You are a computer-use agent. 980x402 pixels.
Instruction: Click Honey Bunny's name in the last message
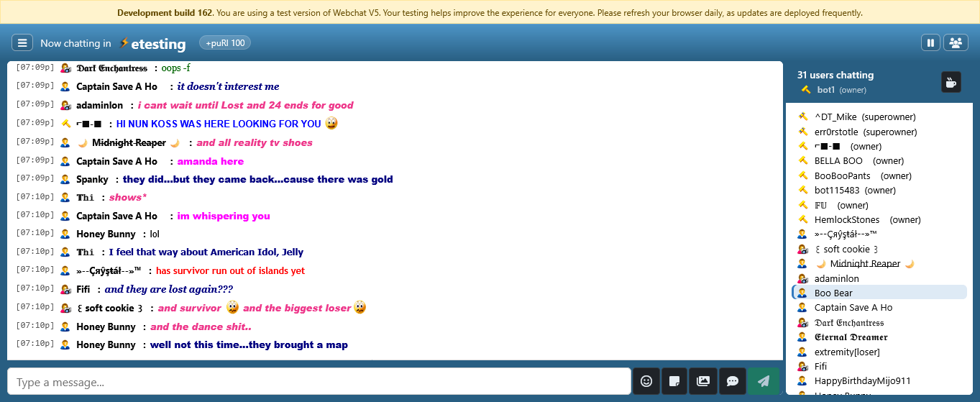pyautogui.click(x=106, y=345)
